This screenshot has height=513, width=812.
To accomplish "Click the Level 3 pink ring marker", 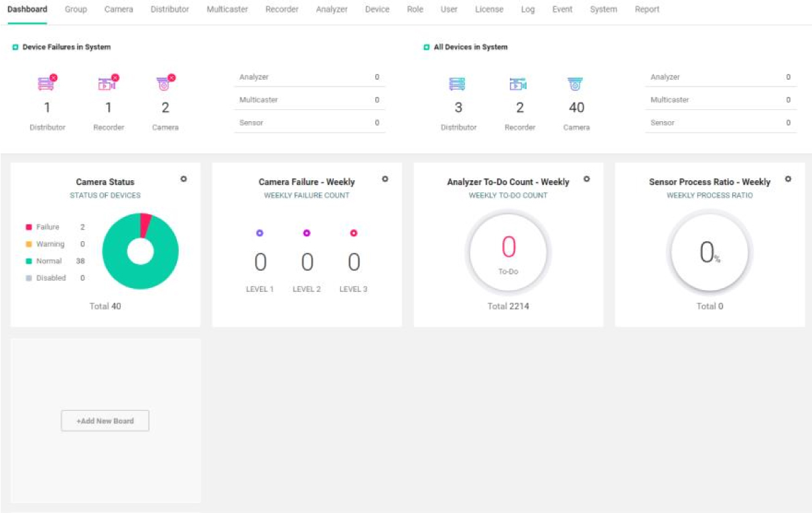I will [x=354, y=233].
